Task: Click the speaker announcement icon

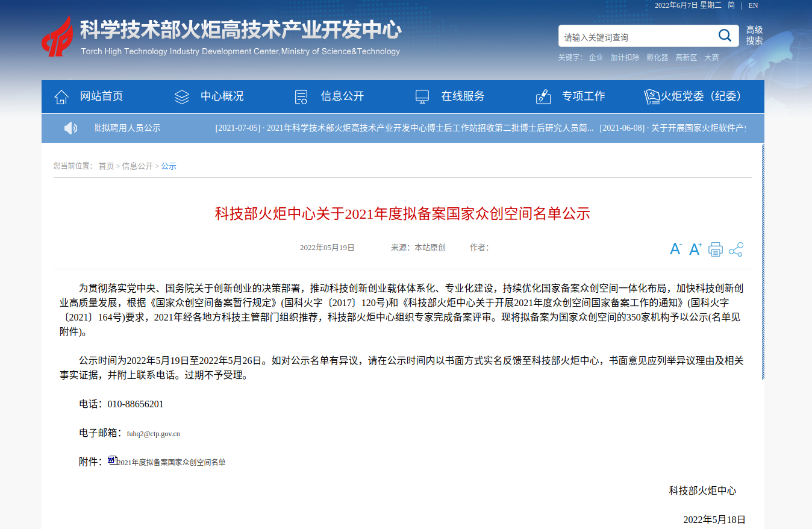Action: point(70,128)
